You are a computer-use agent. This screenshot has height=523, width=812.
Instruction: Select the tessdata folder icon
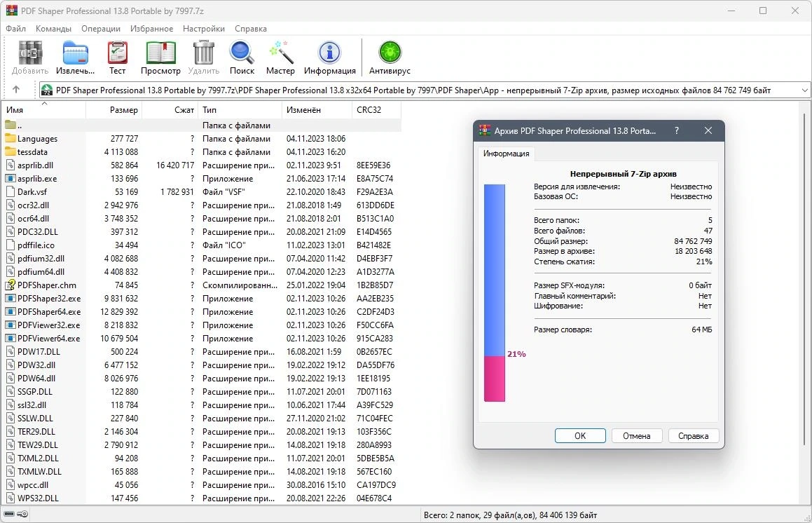[11, 152]
